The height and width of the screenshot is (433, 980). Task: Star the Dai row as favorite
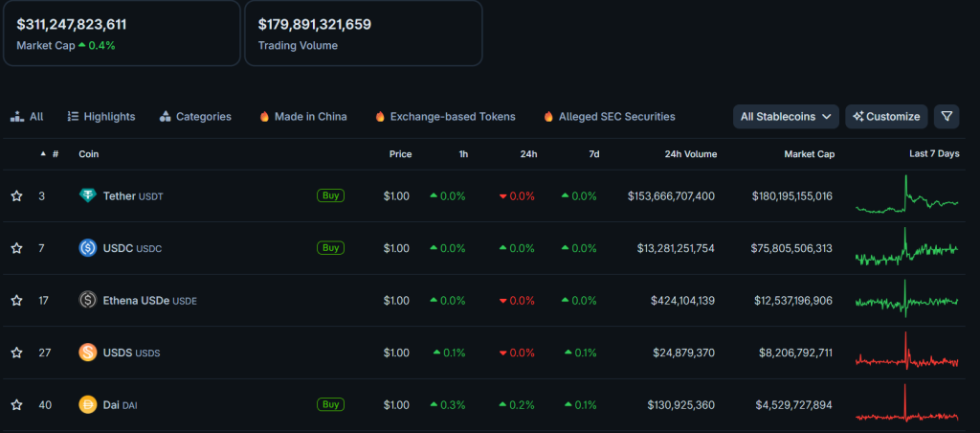(x=16, y=404)
